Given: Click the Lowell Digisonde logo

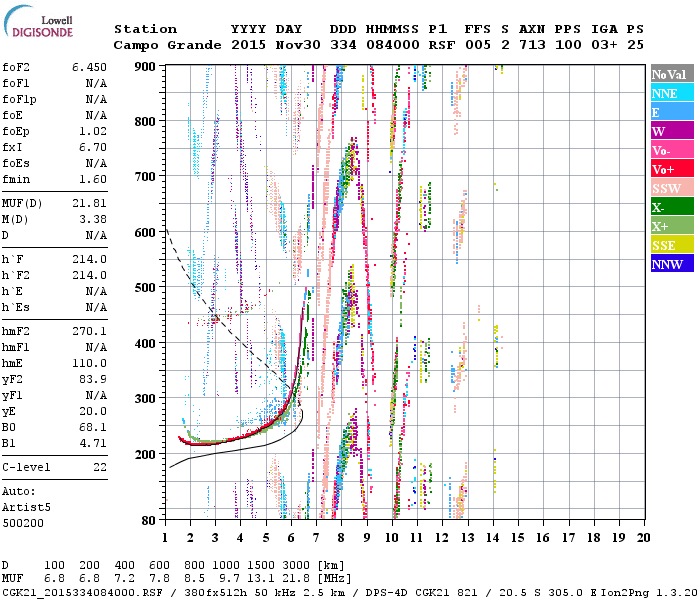Looking at the screenshot, I should (x=38, y=23).
